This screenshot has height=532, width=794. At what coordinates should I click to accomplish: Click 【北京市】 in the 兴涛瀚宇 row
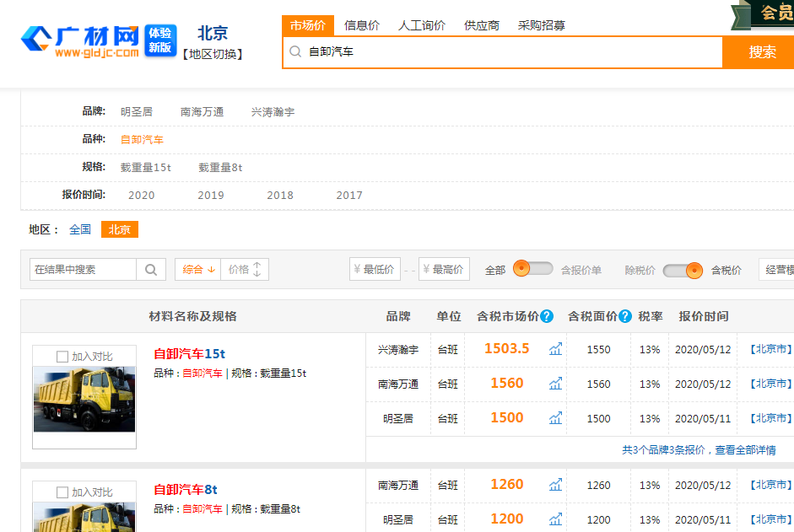[770, 349]
